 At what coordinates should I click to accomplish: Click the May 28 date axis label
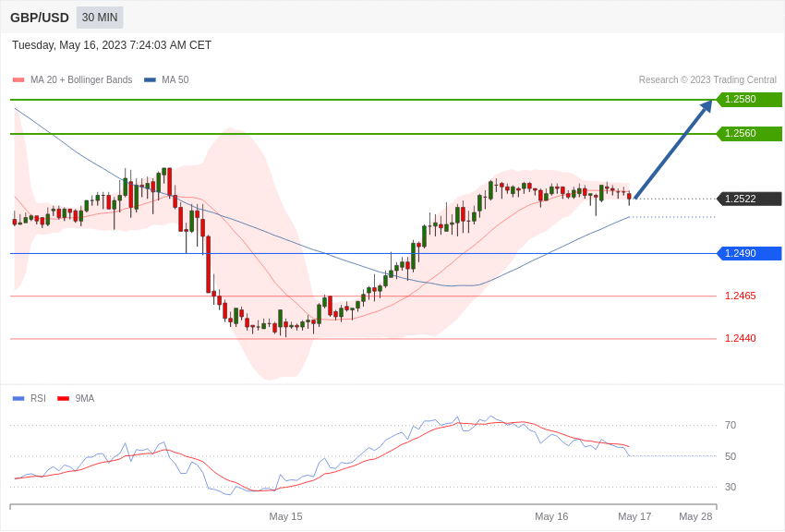pos(695,516)
